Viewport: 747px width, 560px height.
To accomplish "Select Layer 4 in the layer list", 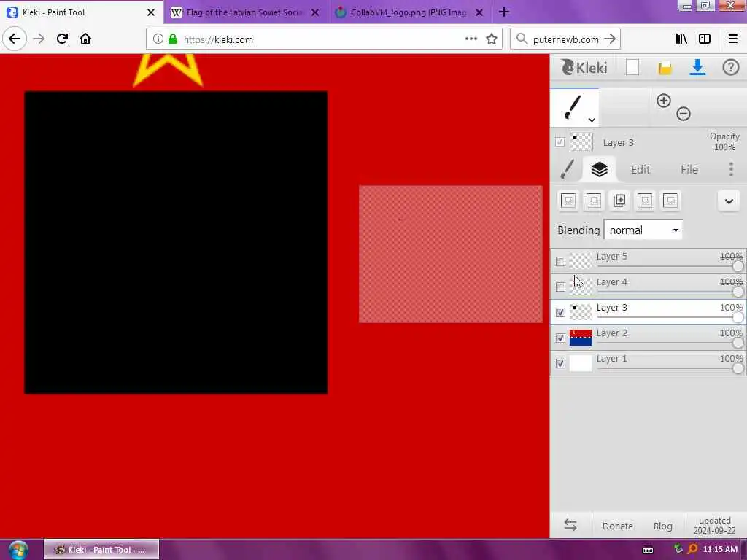I will [649, 287].
